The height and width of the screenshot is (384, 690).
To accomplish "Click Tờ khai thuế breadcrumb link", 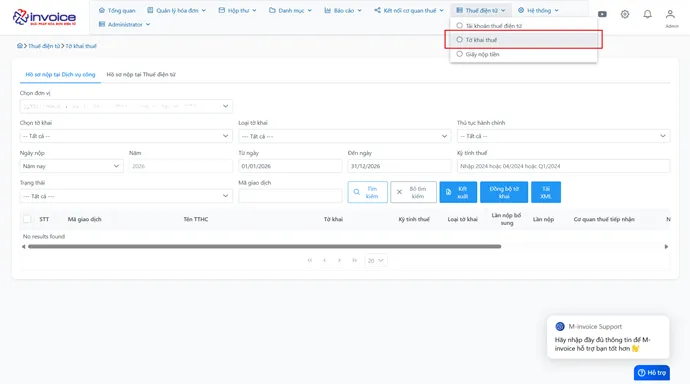I will coord(81,46).
